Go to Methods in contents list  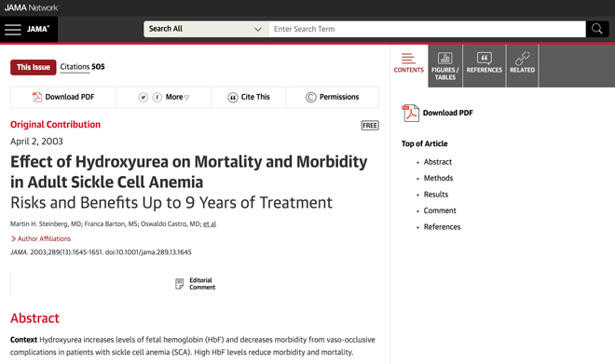[x=438, y=179]
